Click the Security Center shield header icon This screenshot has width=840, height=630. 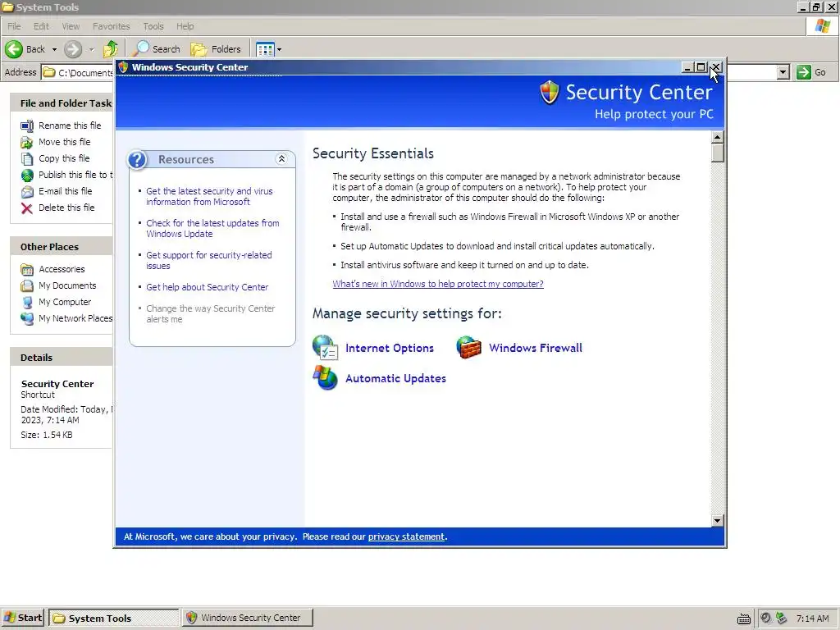click(550, 92)
